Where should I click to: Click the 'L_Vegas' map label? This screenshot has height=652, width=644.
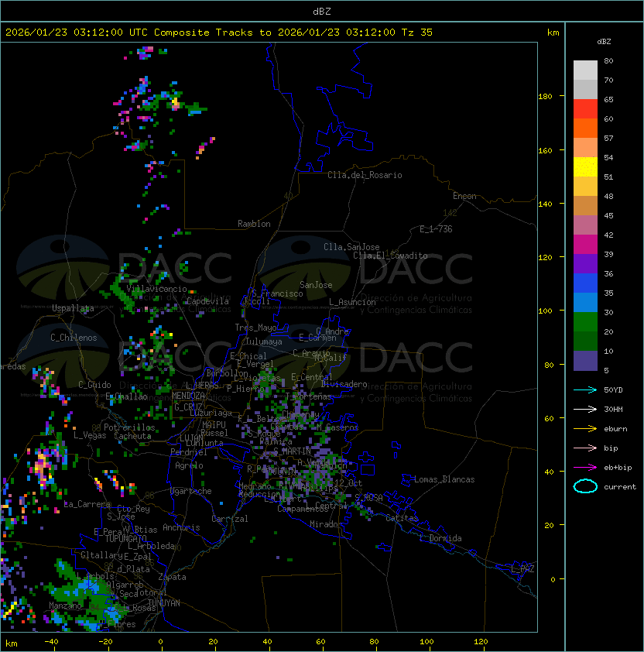coord(90,435)
